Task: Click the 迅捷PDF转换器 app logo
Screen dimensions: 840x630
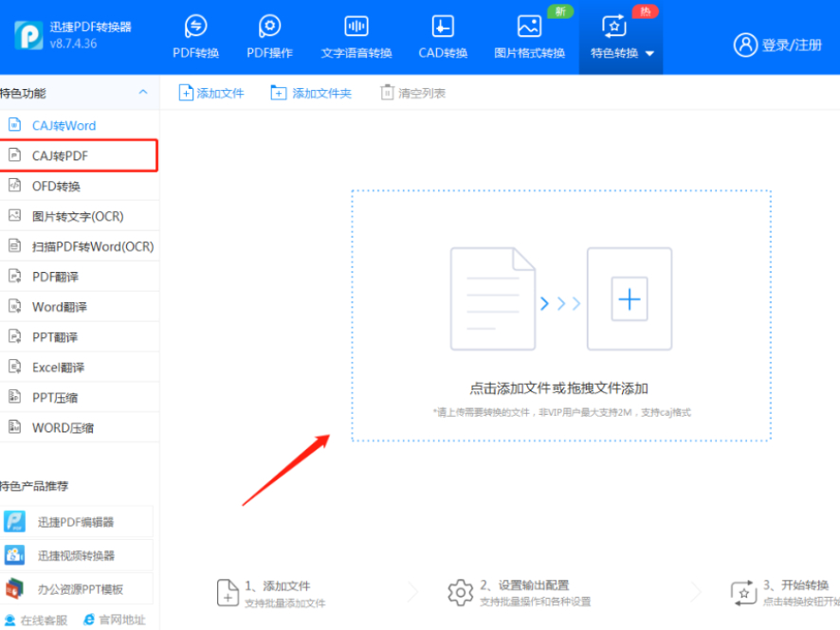Action: pos(28,35)
